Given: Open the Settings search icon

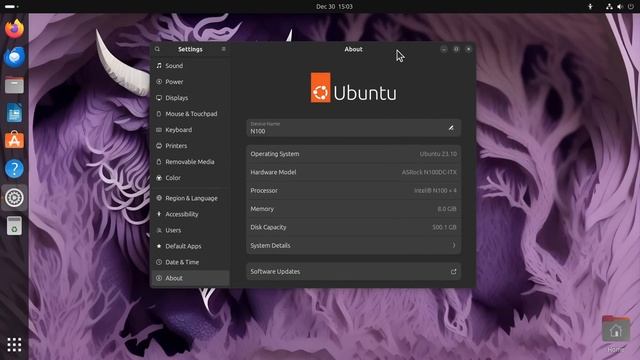Looking at the screenshot, I should 157,49.
